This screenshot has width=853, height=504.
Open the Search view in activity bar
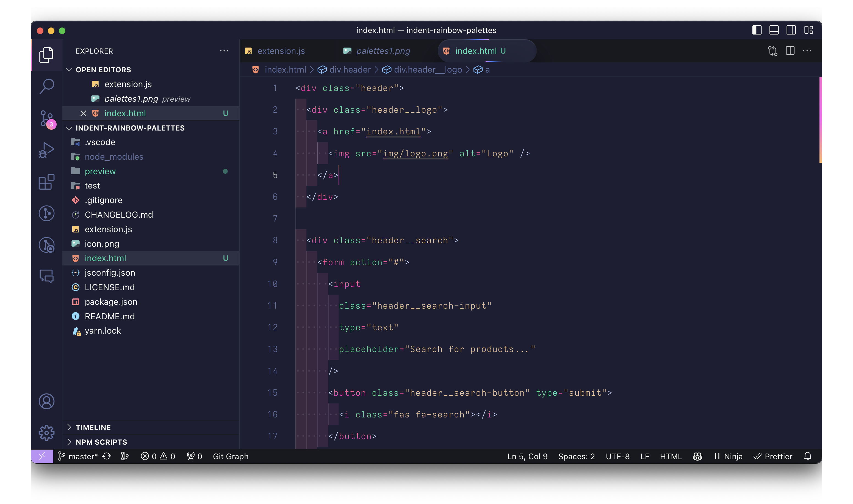[x=46, y=86]
